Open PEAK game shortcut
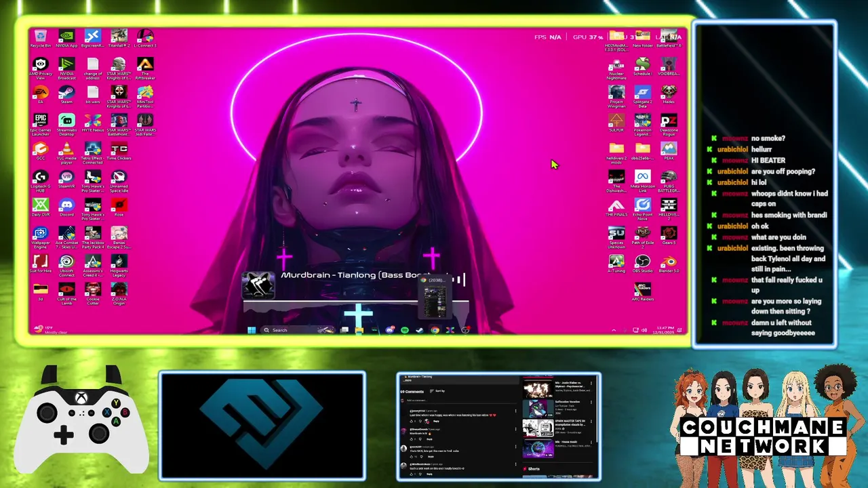Screen dimensions: 868x488 tap(669, 150)
